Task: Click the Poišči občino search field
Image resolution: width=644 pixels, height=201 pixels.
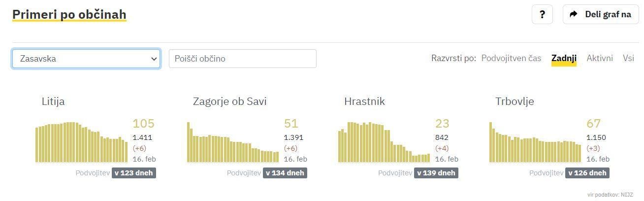Action: click(242, 58)
